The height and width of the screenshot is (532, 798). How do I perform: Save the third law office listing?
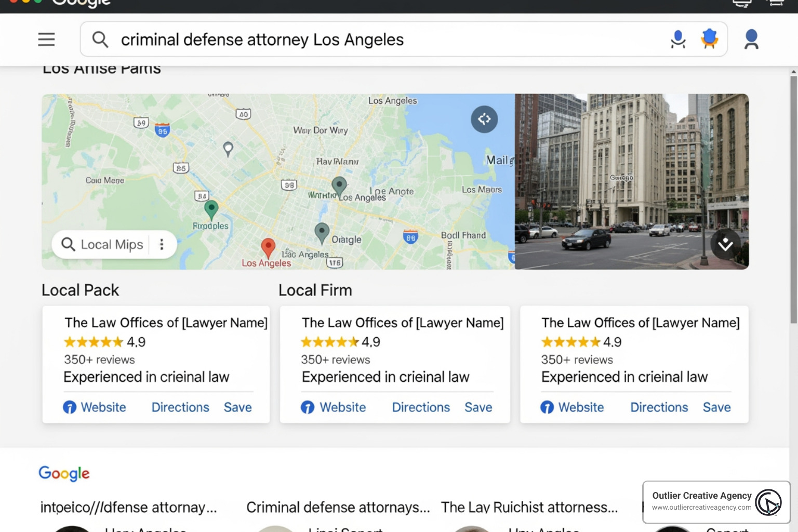tap(717, 407)
